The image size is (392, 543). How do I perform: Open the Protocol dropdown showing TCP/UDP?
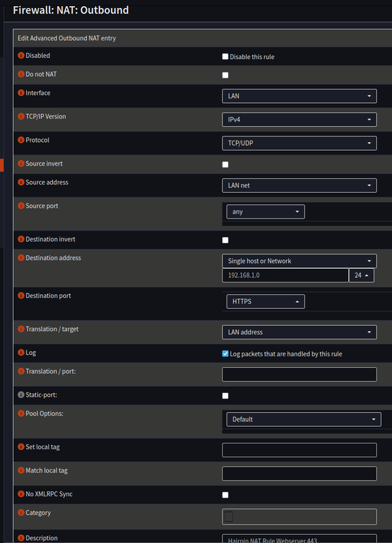(299, 143)
